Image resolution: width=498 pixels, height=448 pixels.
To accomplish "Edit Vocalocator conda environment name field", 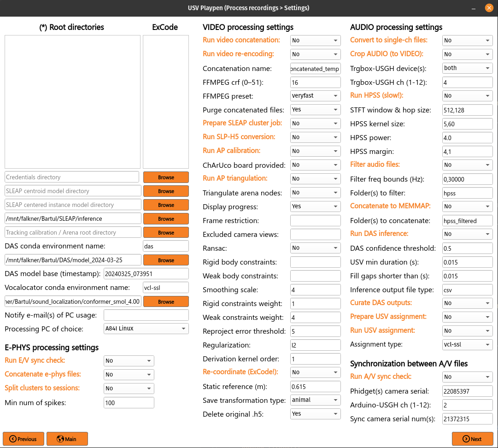I will click(x=166, y=288).
